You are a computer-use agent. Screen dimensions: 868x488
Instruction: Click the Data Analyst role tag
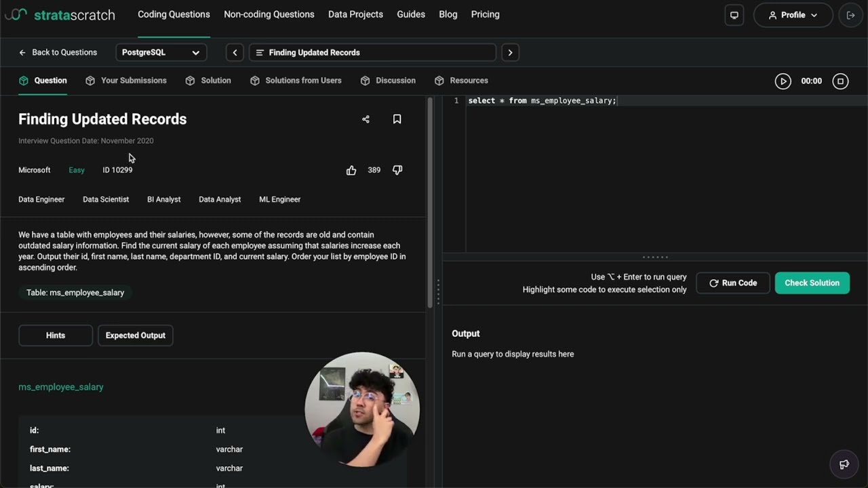(x=220, y=199)
